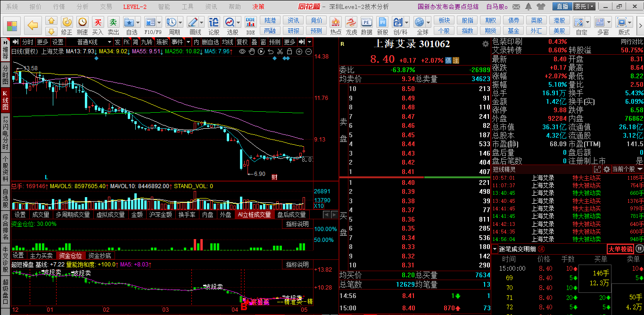The width and height of the screenshot is (644, 315).
Task: Switch to the 主力买卖 tab
Action: coord(41,256)
